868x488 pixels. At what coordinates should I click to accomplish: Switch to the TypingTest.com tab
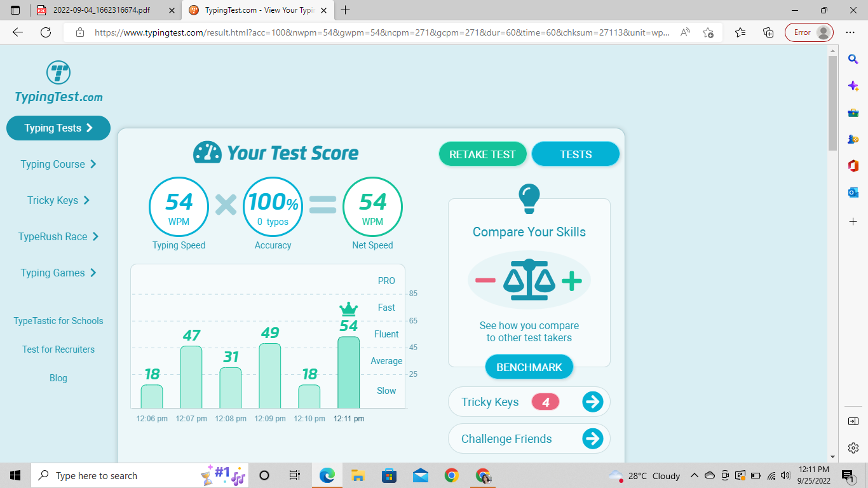click(x=259, y=10)
